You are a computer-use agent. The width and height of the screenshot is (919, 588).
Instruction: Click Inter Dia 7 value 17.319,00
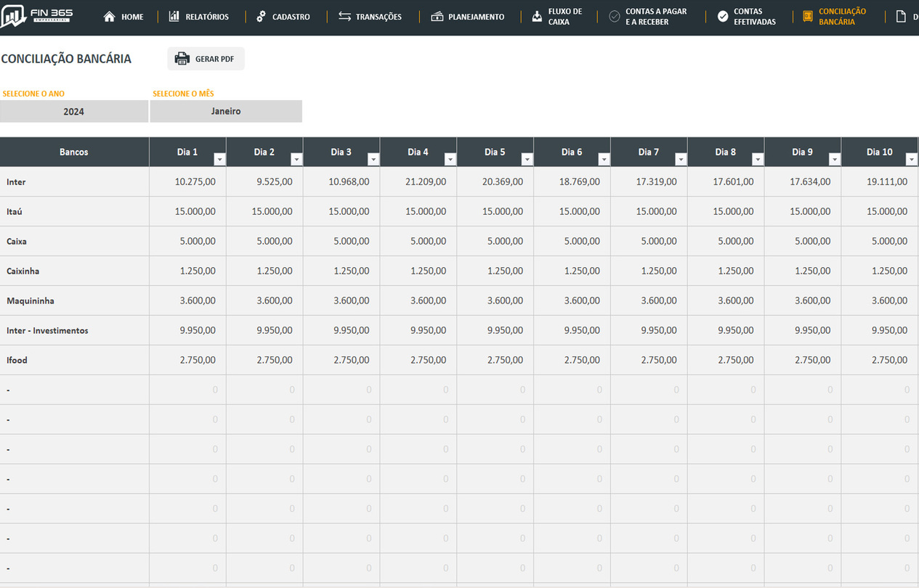657,182
